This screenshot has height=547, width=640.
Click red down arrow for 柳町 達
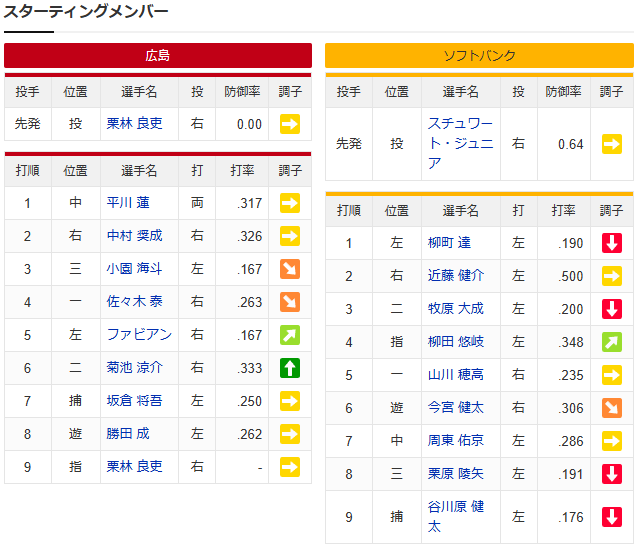[x=611, y=243]
